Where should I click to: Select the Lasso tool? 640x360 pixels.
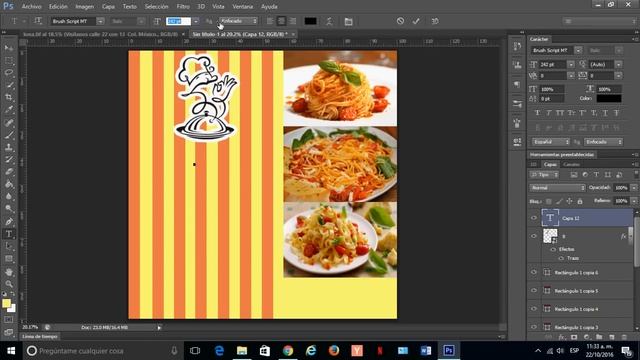coord(9,73)
